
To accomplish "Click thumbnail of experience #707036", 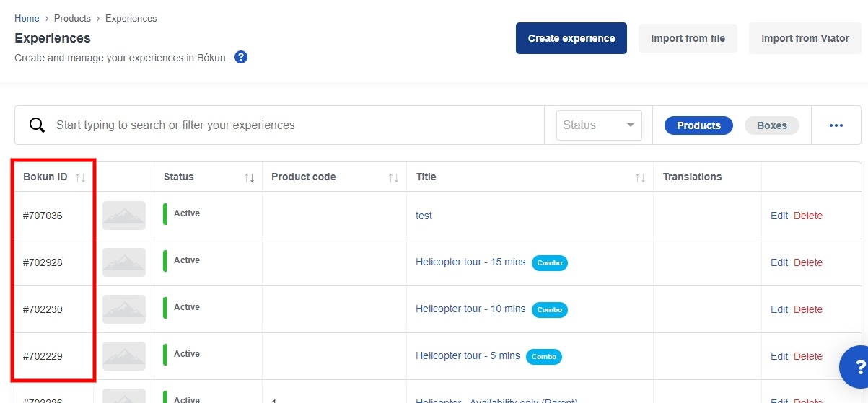I will click(124, 216).
